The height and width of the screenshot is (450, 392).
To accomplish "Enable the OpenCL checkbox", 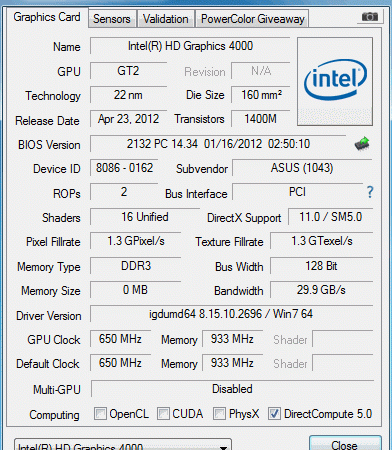I will [101, 414].
